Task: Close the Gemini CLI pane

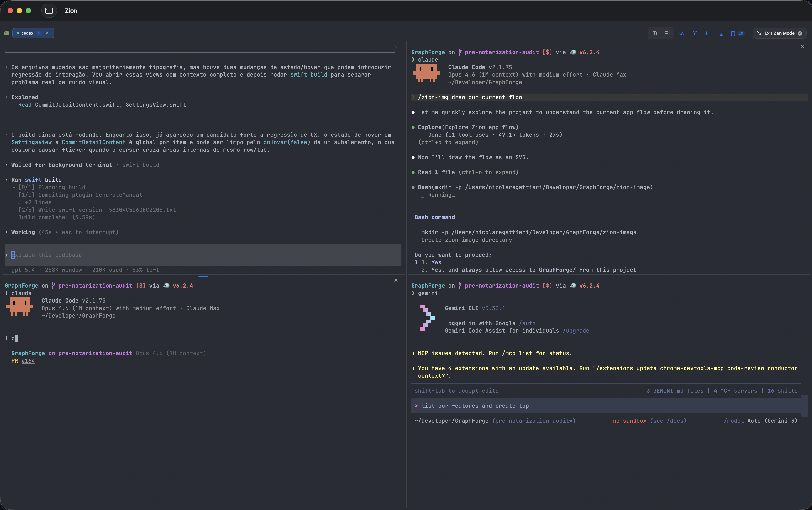Action: coord(802,280)
